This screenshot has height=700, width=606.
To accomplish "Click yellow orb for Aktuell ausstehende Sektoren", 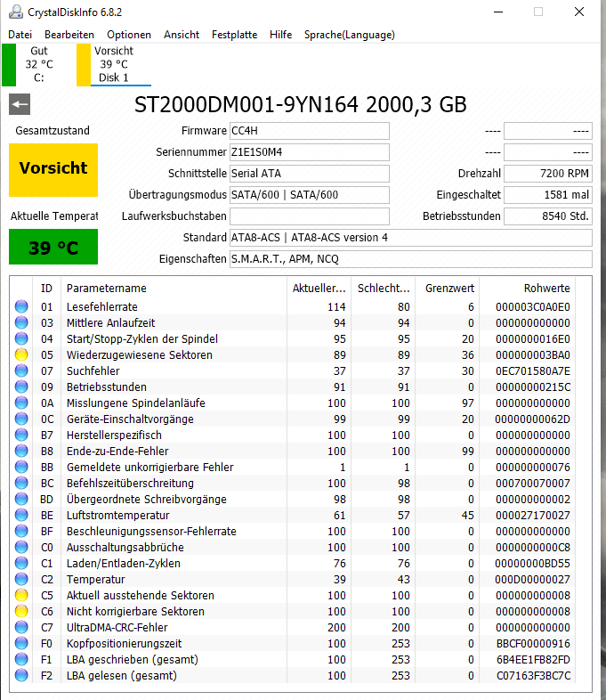I will (21, 596).
